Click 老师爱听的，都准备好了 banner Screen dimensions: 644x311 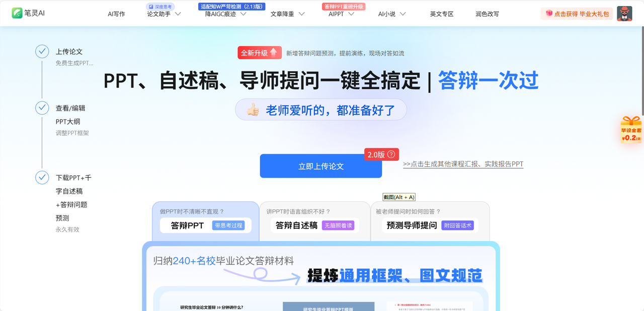click(320, 110)
